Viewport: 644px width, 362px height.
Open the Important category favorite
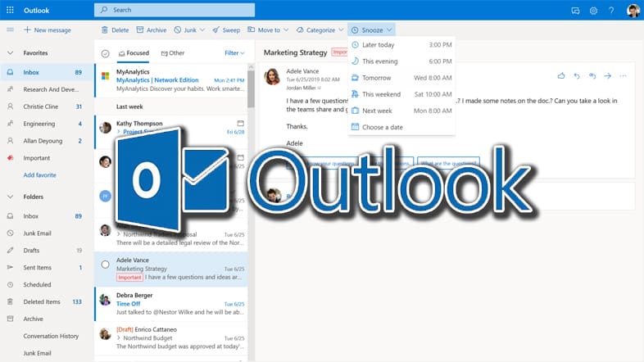pos(46,158)
